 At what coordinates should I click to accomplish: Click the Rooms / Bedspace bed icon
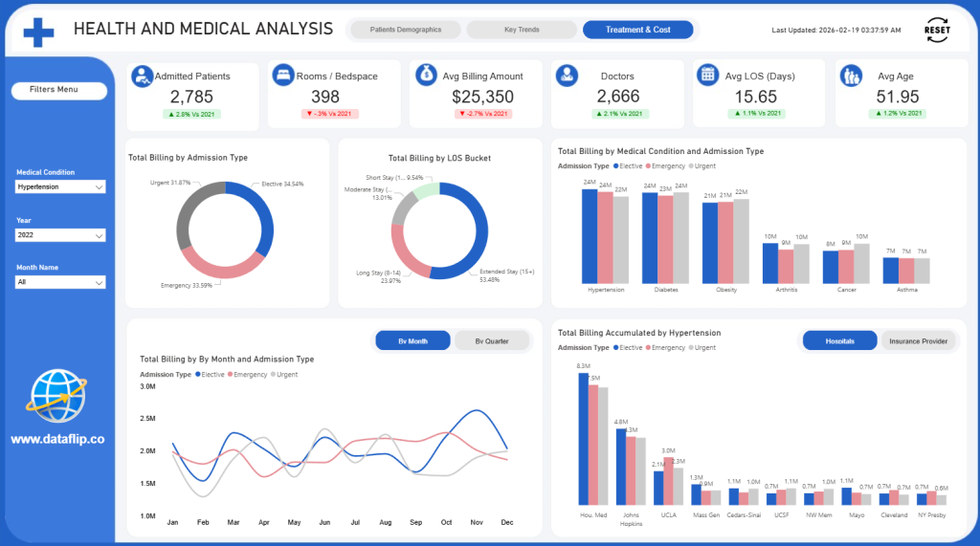pyautogui.click(x=283, y=76)
